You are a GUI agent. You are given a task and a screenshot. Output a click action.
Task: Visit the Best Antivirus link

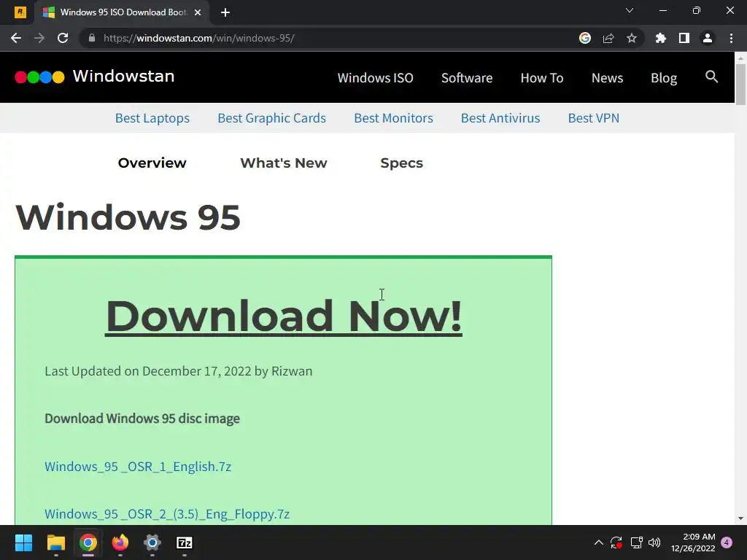coord(500,118)
